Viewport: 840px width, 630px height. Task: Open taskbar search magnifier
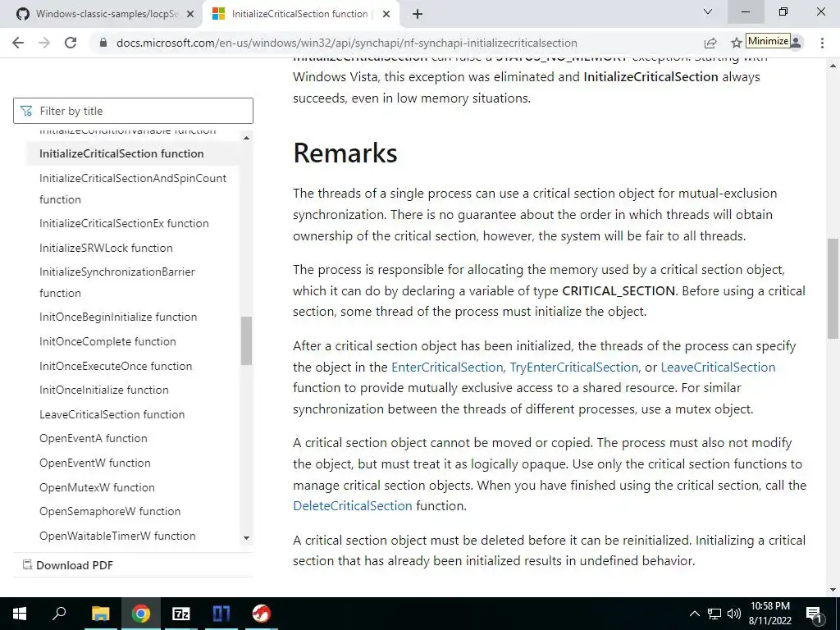pyautogui.click(x=59, y=614)
